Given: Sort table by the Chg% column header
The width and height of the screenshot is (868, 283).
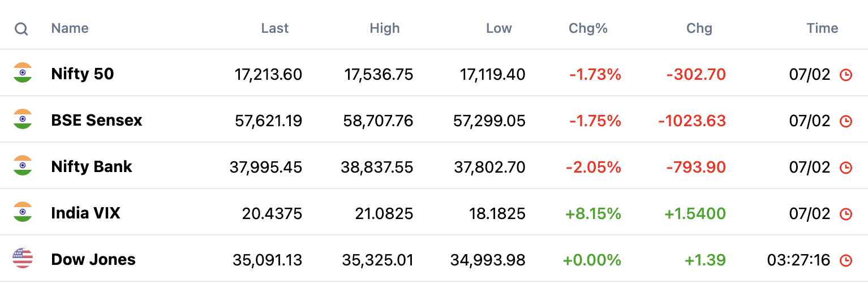Looking at the screenshot, I should tap(588, 28).
